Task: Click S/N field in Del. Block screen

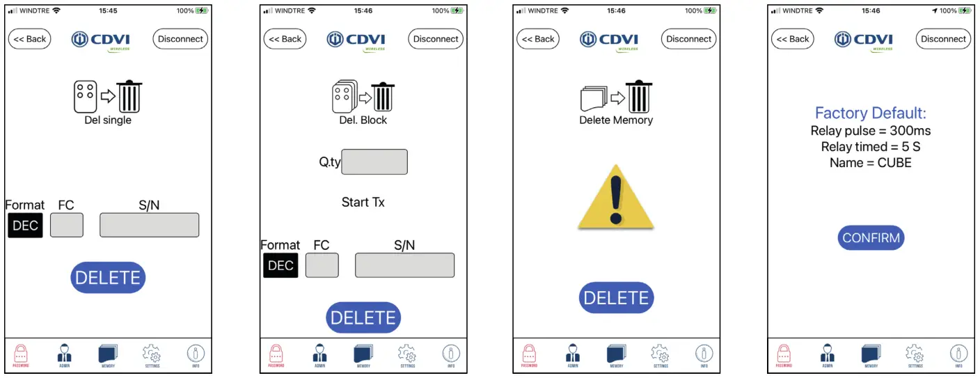Action: (404, 265)
